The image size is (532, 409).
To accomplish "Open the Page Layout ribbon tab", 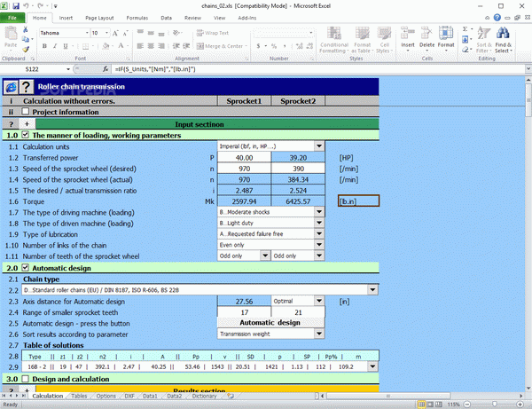I will (99, 18).
